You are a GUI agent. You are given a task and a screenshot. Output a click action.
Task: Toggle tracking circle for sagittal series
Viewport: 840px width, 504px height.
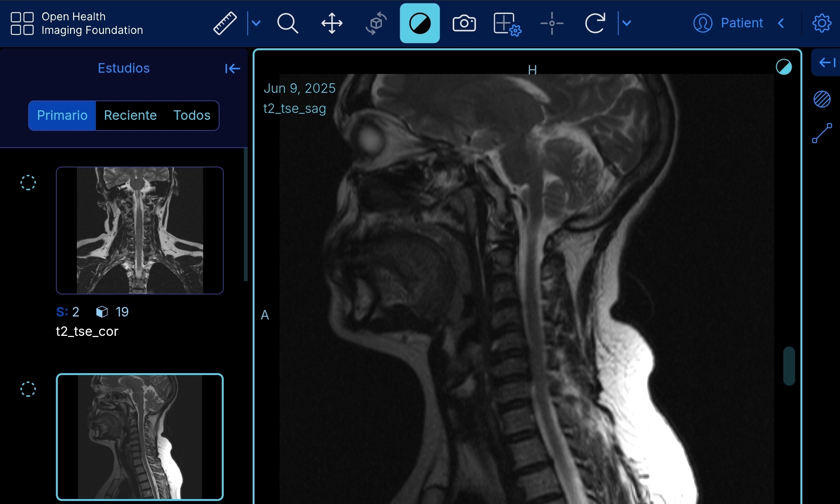coord(28,389)
